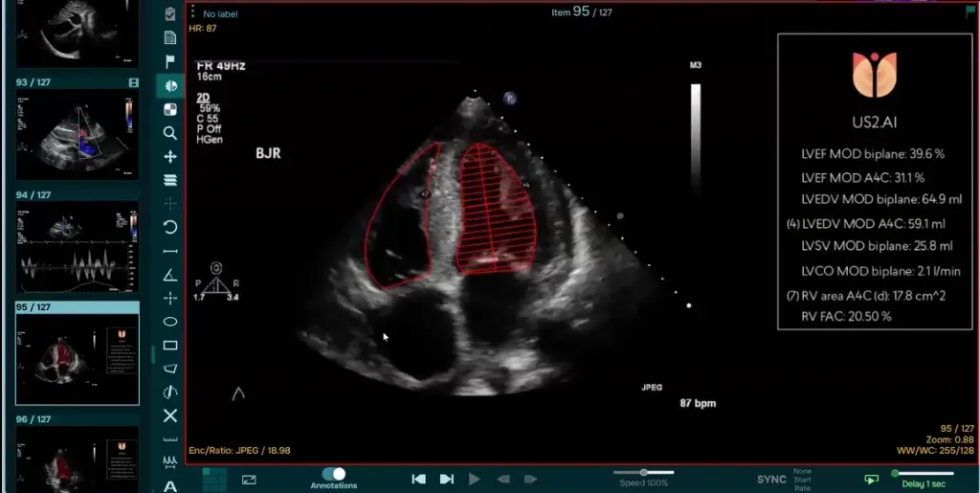Open thumbnail 93 / 127 color Doppler

tap(78, 134)
